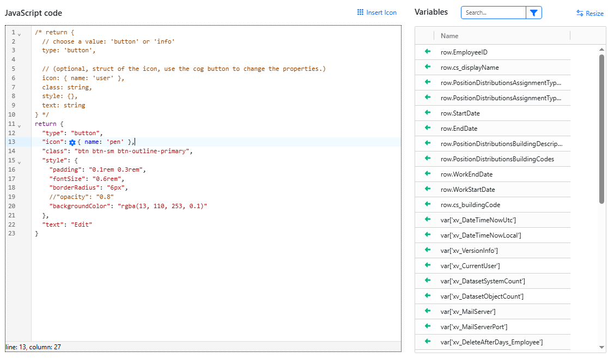
Task: Select the row.WorkStartDate variable name
Action: [467, 190]
